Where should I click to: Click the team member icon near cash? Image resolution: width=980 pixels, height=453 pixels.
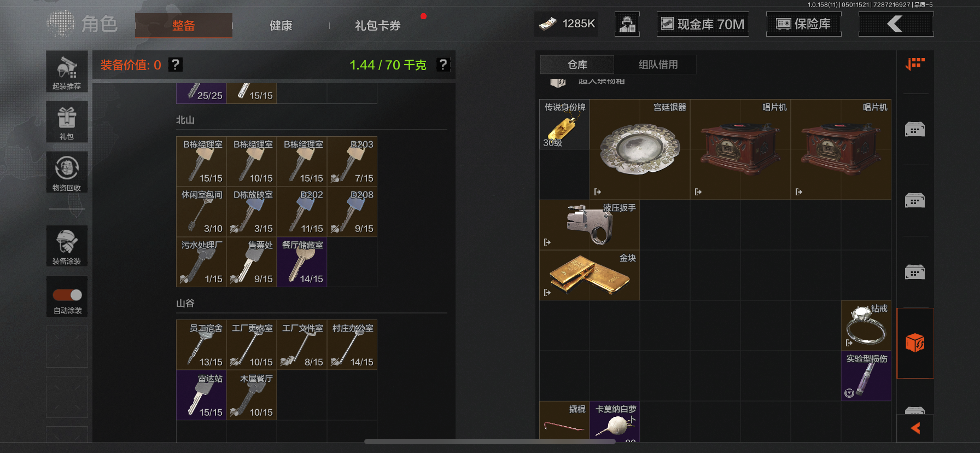[627, 24]
